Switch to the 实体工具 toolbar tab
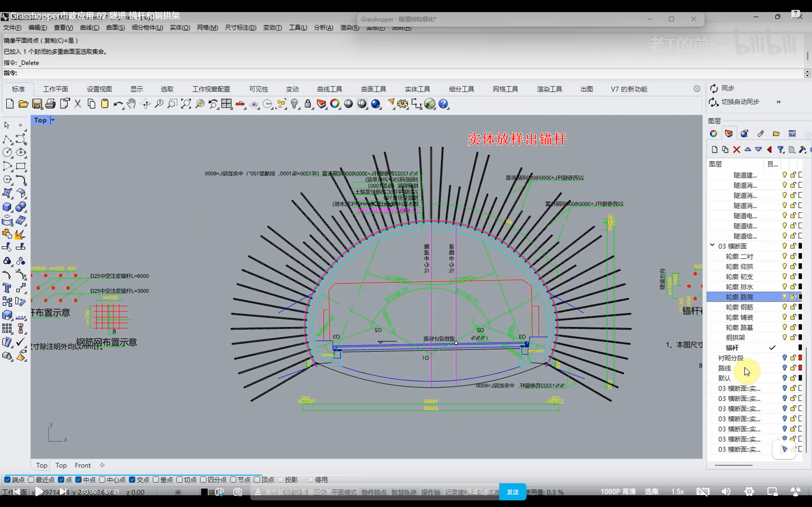 click(x=417, y=89)
